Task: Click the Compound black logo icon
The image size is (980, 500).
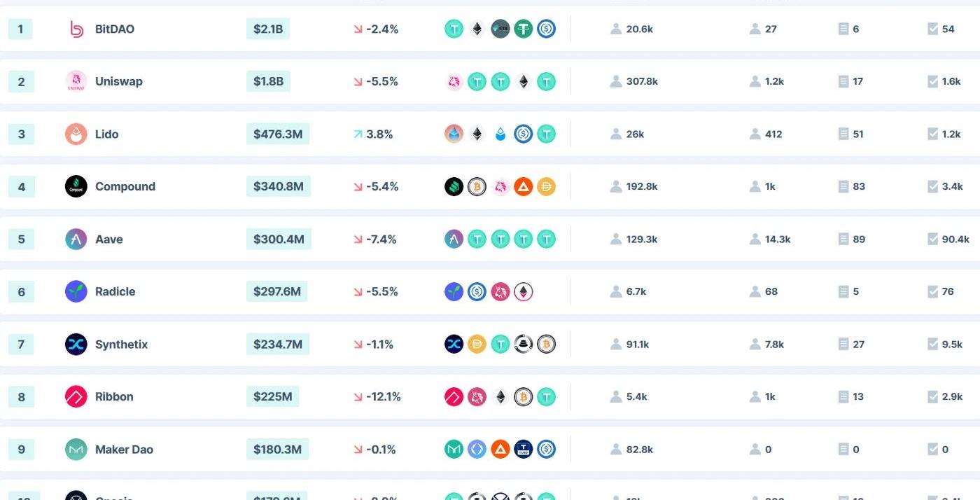Action: 76,186
